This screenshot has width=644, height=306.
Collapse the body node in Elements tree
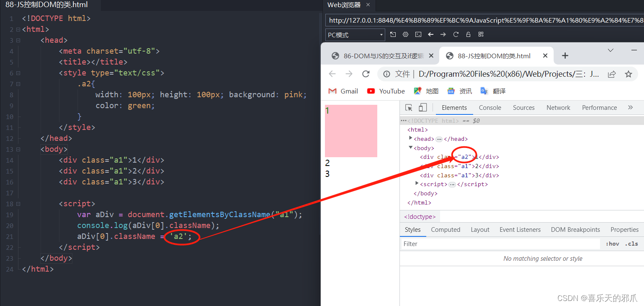(411, 148)
